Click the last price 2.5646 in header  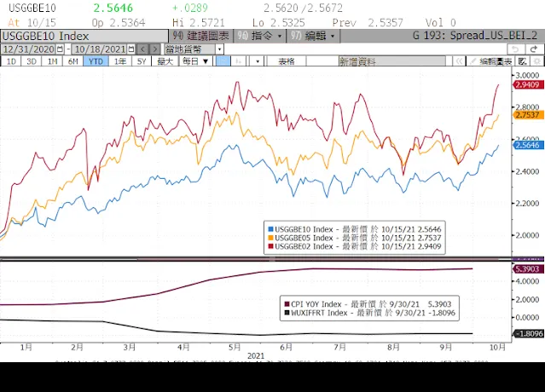tap(113, 8)
